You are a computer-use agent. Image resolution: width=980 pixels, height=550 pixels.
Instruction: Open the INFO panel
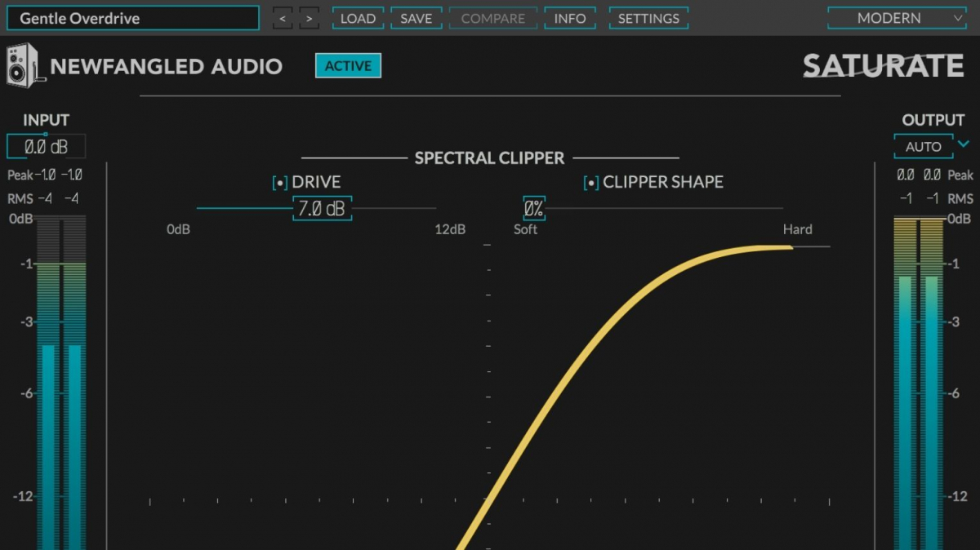pyautogui.click(x=570, y=18)
